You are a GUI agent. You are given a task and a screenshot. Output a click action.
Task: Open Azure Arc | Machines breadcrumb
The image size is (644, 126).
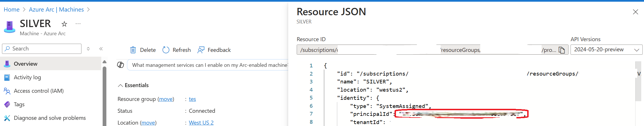point(56,10)
